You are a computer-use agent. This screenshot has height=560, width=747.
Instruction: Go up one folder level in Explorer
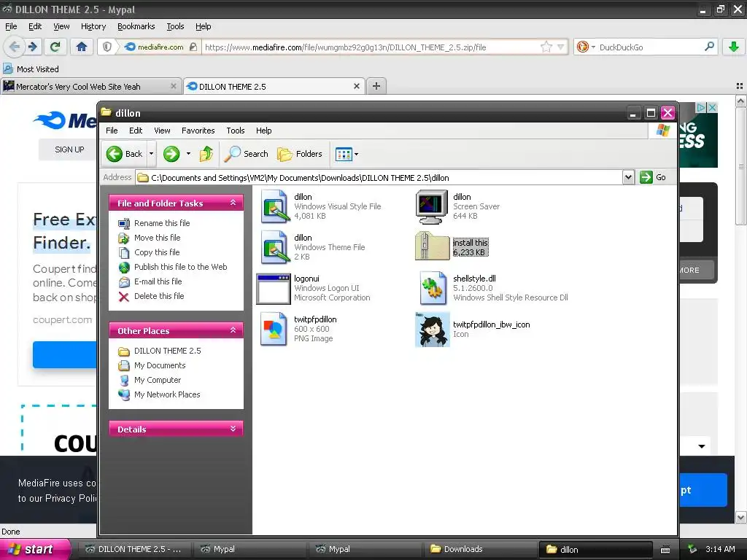[x=206, y=154]
